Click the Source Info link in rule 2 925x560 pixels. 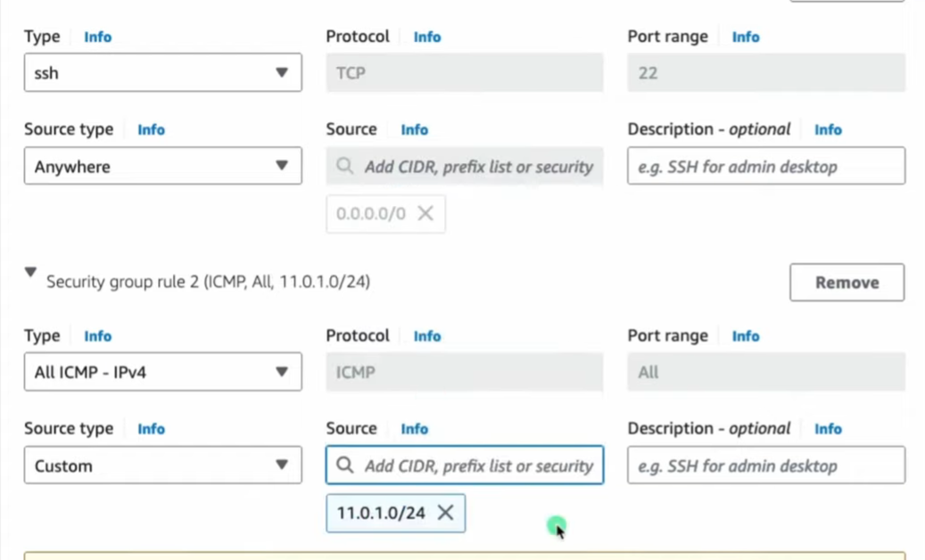pyautogui.click(x=414, y=429)
